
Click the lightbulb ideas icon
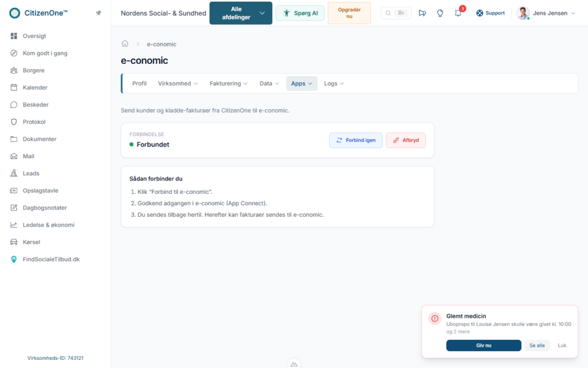click(440, 13)
